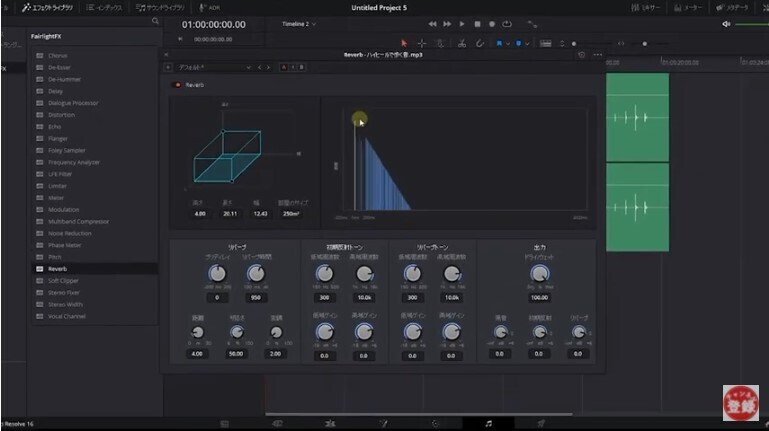The height and width of the screenshot is (431, 769).
Task: Go to next preset arrow
Action: pos(268,67)
